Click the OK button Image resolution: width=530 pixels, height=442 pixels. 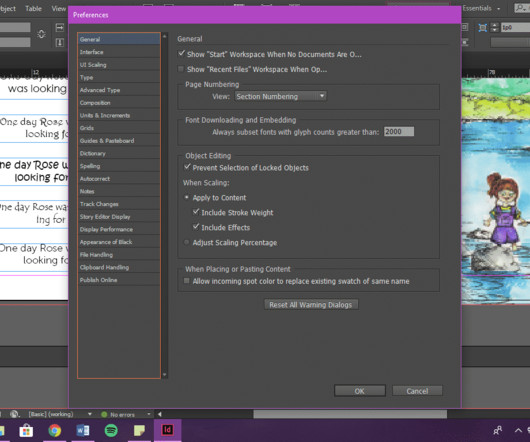coord(360,391)
